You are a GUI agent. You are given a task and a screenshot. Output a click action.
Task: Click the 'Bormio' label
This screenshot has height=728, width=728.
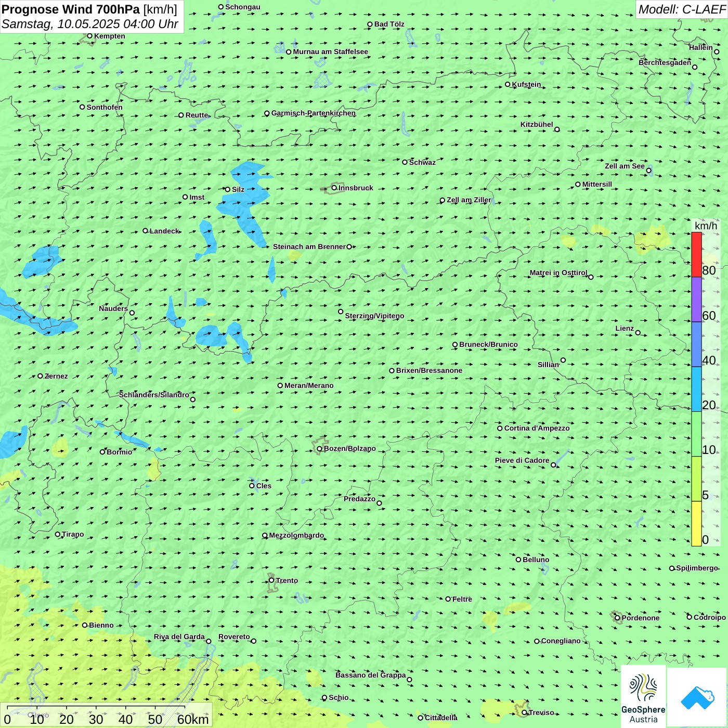click(119, 452)
